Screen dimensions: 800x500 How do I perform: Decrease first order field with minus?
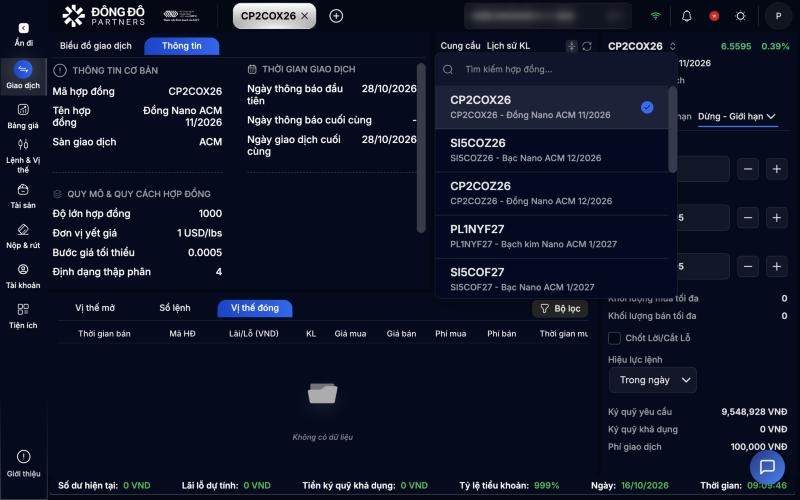click(747, 169)
